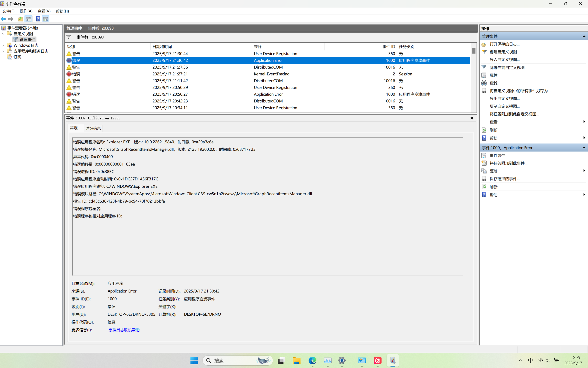Click the Wi-Fi tray icon

(x=541, y=360)
